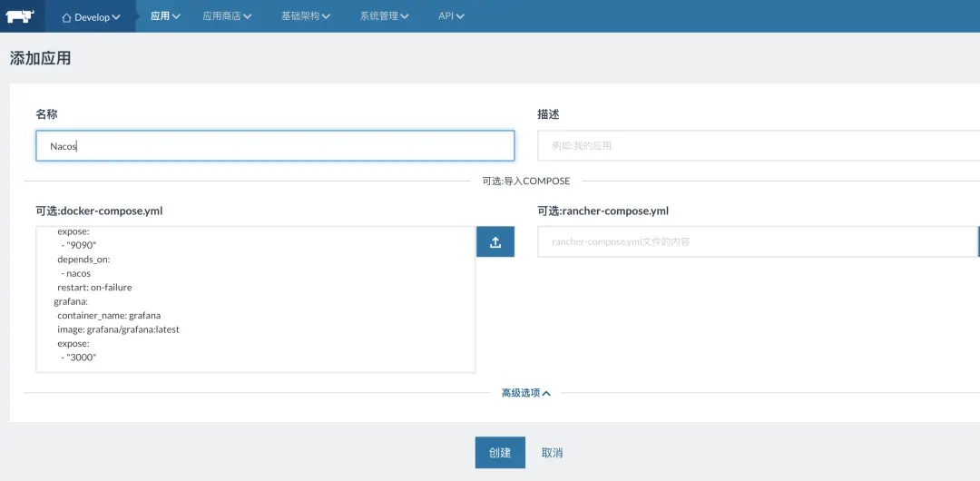Click the 可选:rancher-compose.yml label
980x481 pixels.
pos(603,211)
